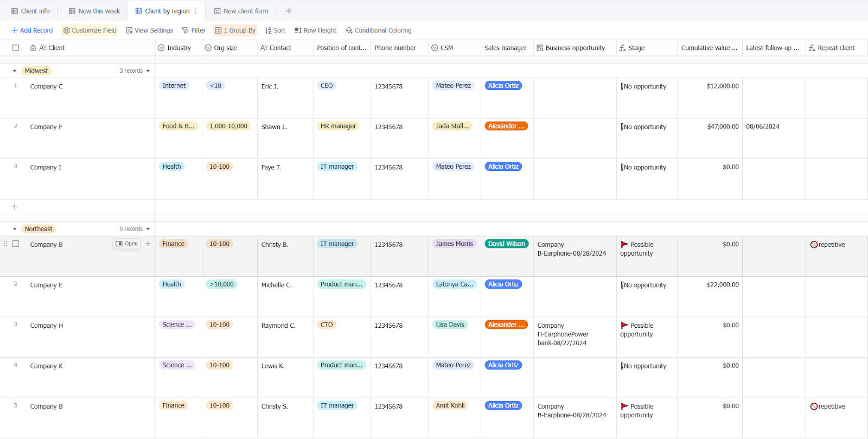Viewport: 868px width, 439px height.
Task: Click Cumulative value column header
Action: pyautogui.click(x=710, y=48)
